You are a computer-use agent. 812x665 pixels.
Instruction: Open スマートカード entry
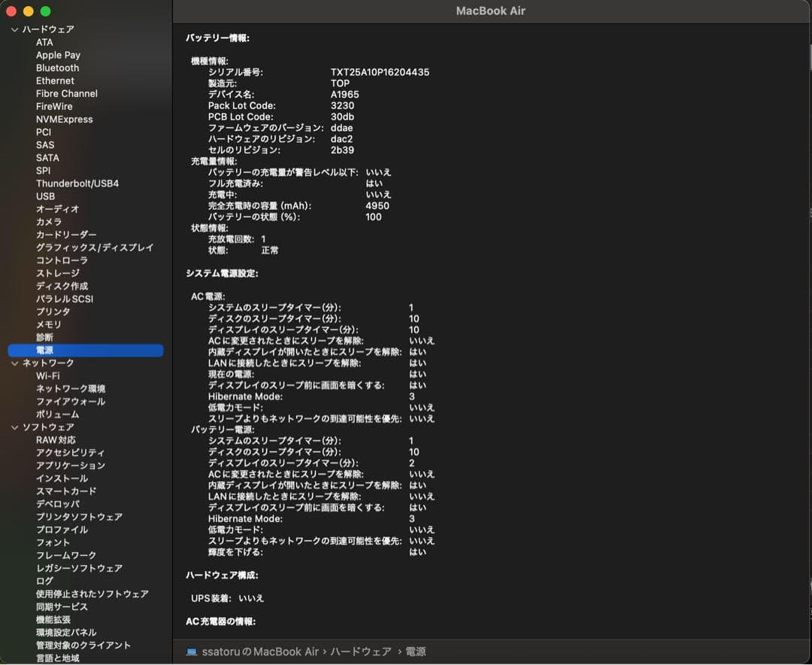point(66,491)
